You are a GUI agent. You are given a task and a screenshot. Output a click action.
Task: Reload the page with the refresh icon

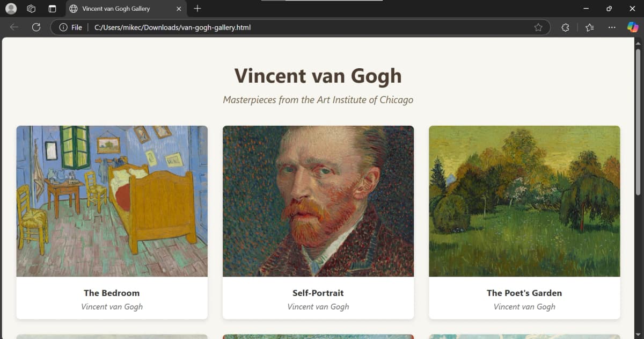coord(36,27)
